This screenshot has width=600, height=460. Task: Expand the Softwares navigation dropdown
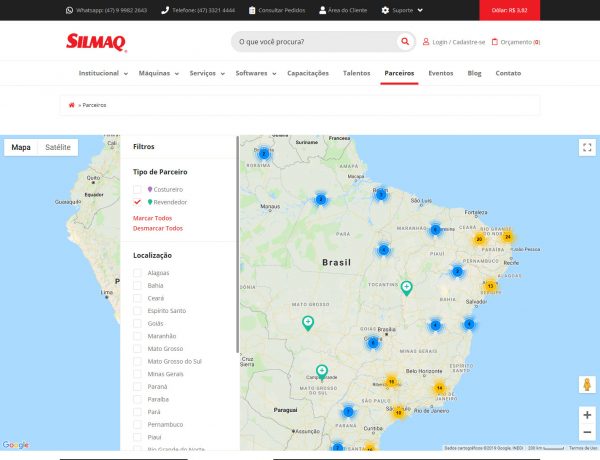click(x=254, y=73)
